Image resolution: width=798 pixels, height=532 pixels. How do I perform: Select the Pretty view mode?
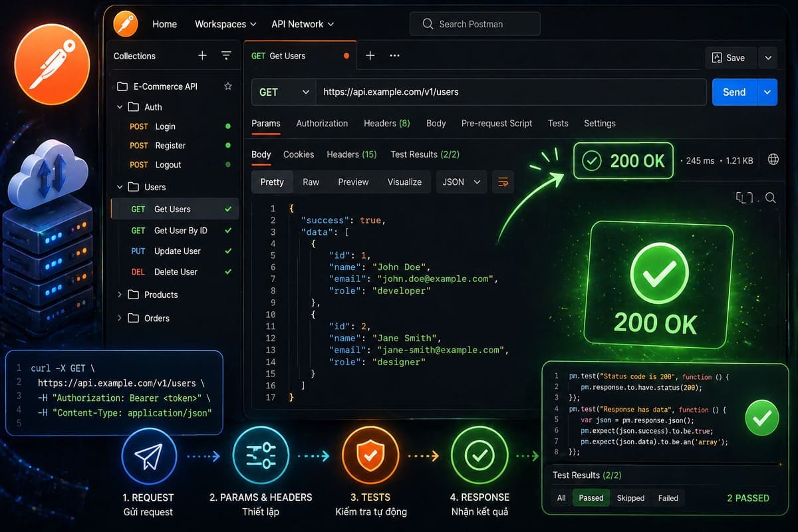click(272, 182)
